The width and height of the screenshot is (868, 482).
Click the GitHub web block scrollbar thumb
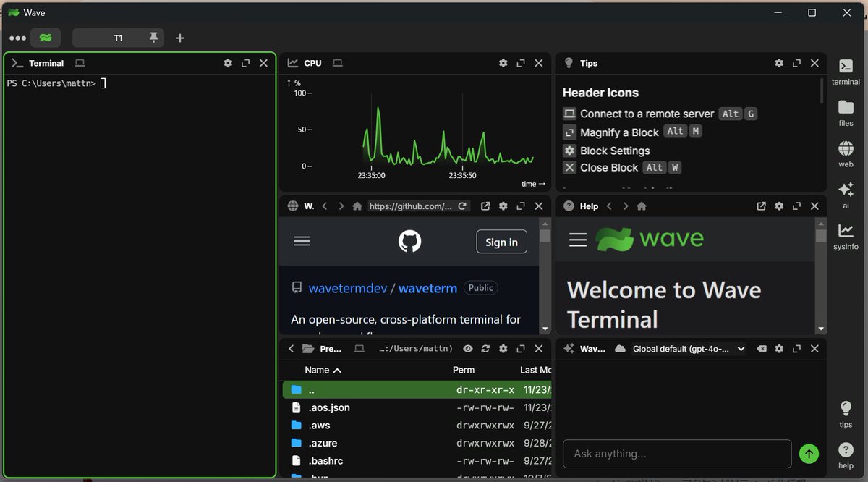(545, 236)
